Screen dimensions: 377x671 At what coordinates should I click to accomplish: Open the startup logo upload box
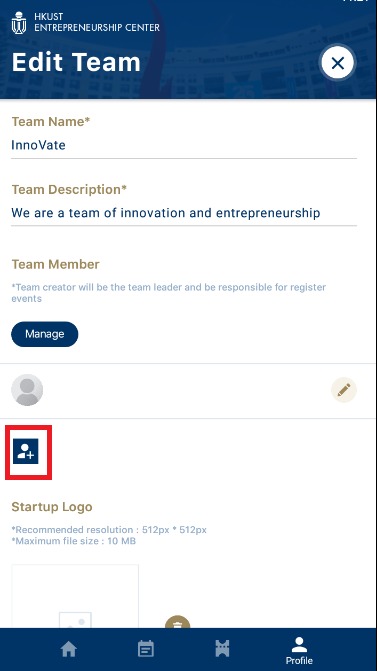(x=75, y=597)
